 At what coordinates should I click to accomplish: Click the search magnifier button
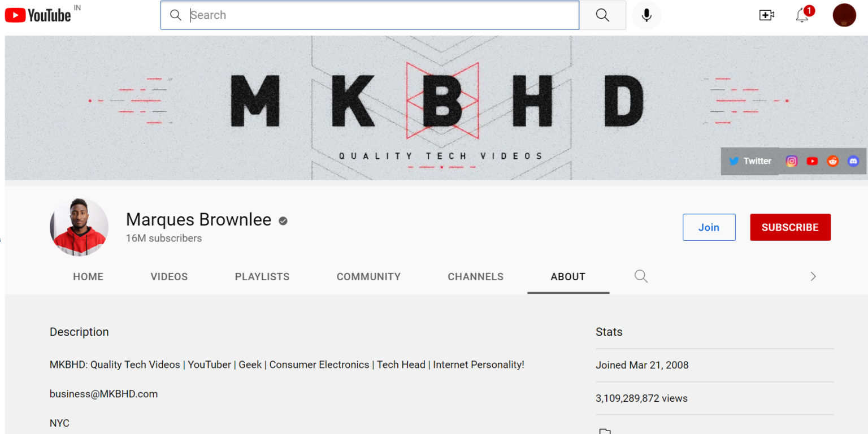(602, 15)
